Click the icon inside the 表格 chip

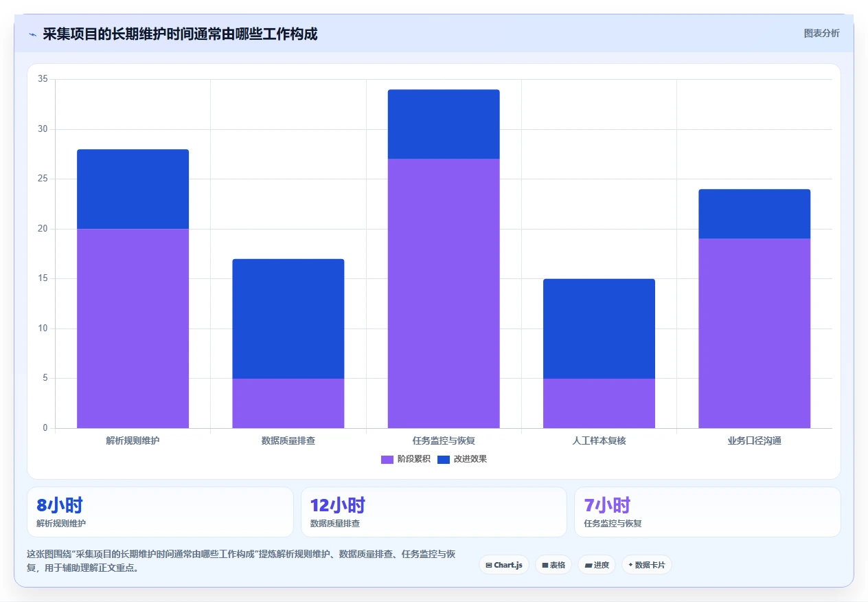pyautogui.click(x=545, y=566)
